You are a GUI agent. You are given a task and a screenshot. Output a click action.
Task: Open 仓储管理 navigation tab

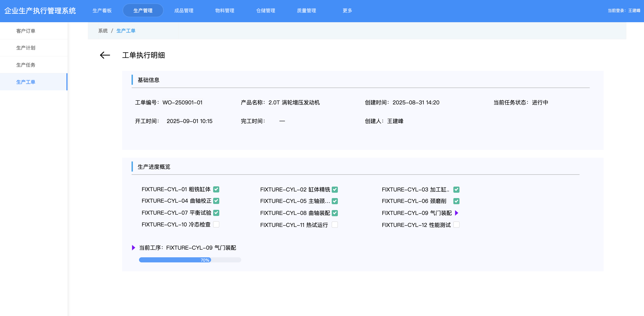pos(266,10)
